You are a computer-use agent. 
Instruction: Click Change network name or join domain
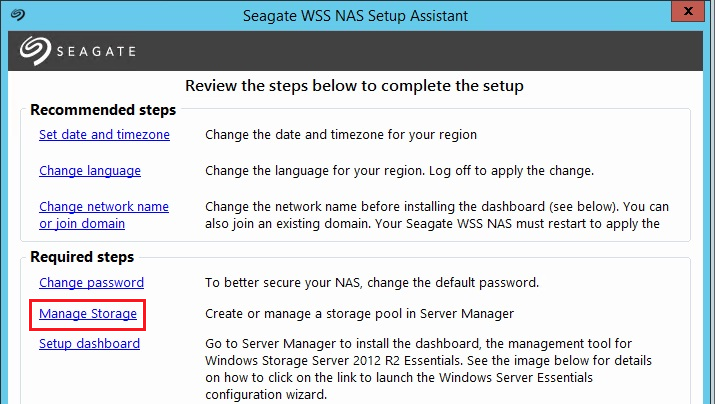pos(103,215)
